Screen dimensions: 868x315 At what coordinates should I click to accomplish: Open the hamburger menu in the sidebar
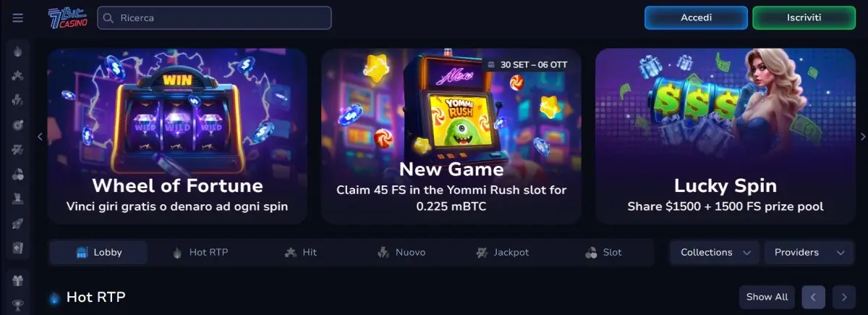pos(18,18)
